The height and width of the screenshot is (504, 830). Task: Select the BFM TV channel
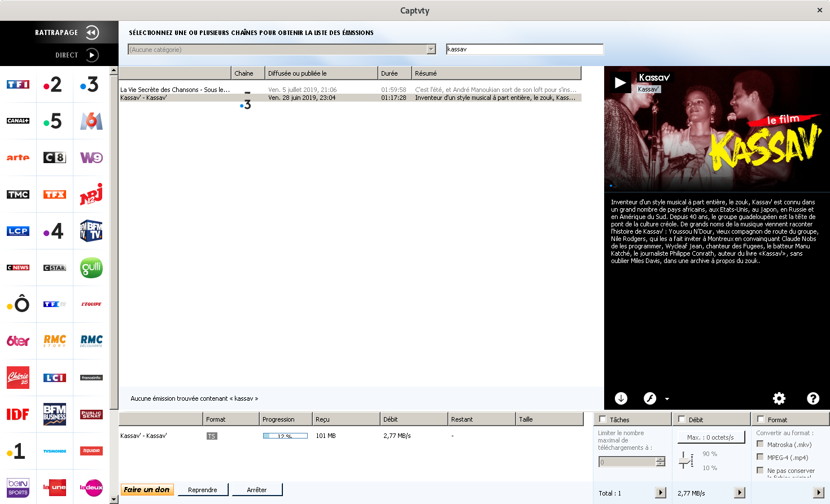tap(91, 231)
